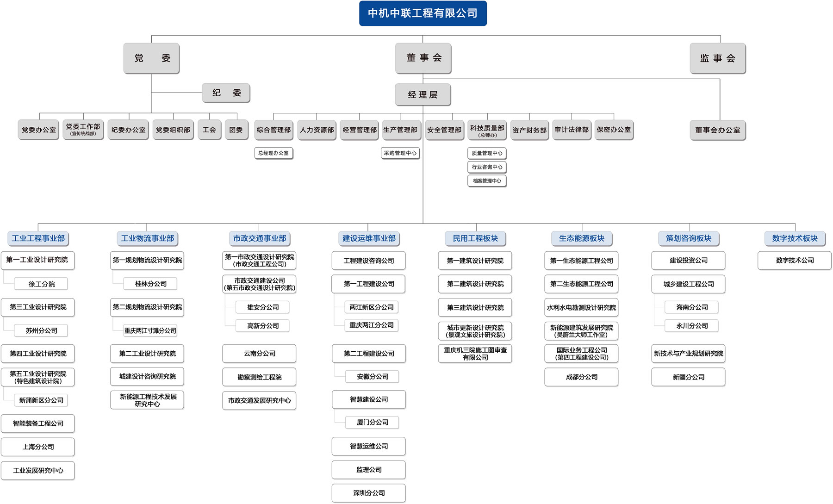Click the 质量管理中心 box
Screen dimensions: 833x504
click(487, 153)
